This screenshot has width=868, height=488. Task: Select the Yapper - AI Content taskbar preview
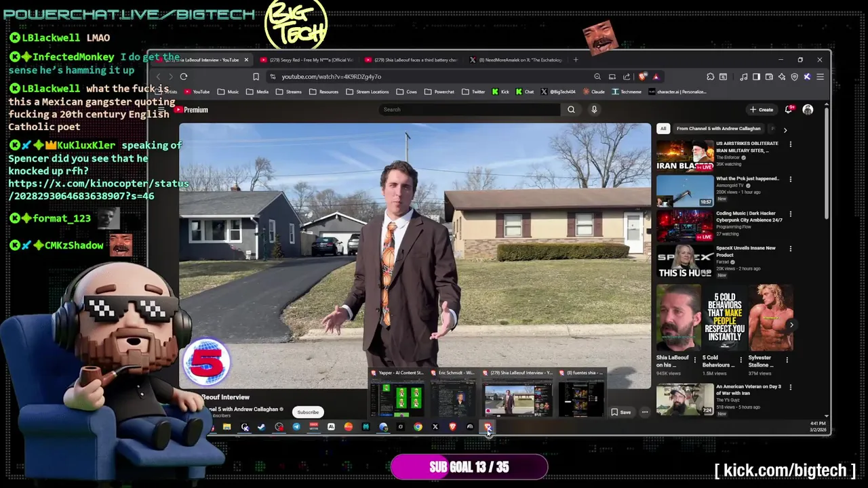click(398, 392)
